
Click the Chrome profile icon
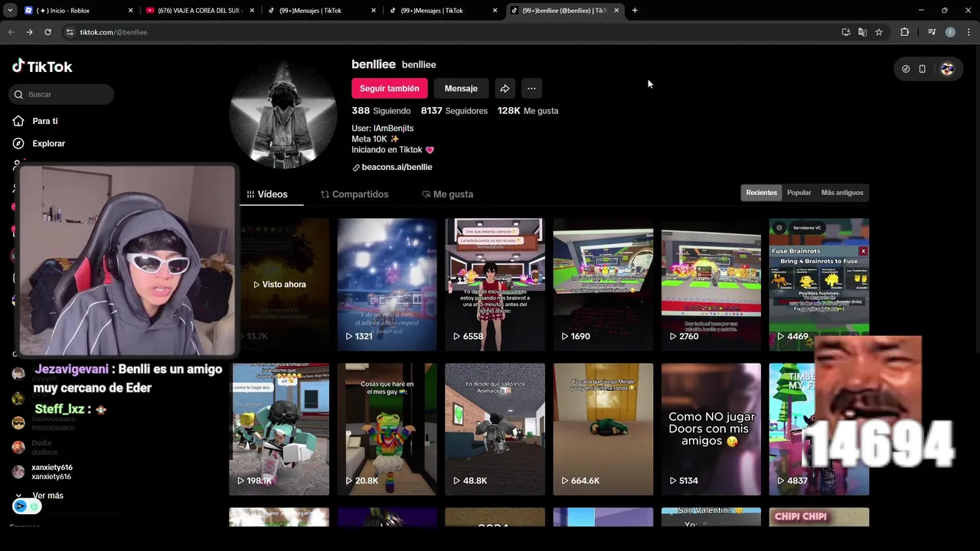[950, 32]
